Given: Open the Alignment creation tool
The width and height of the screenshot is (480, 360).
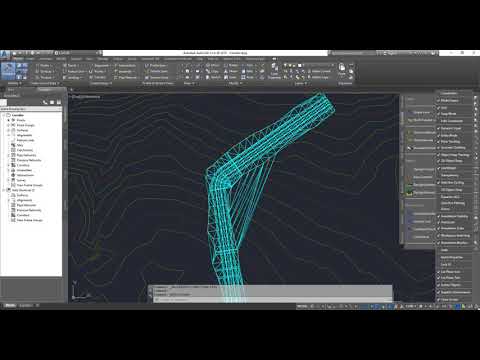Looking at the screenshot, I should (99, 65).
